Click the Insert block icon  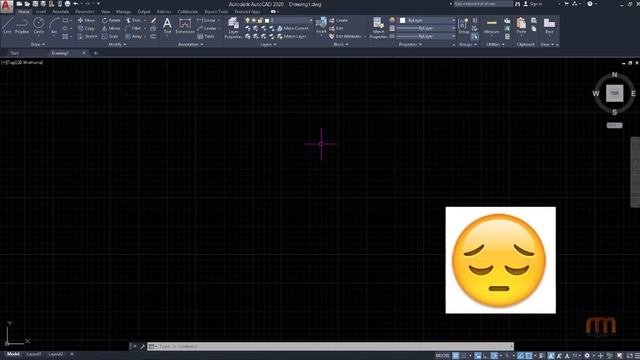[321, 25]
